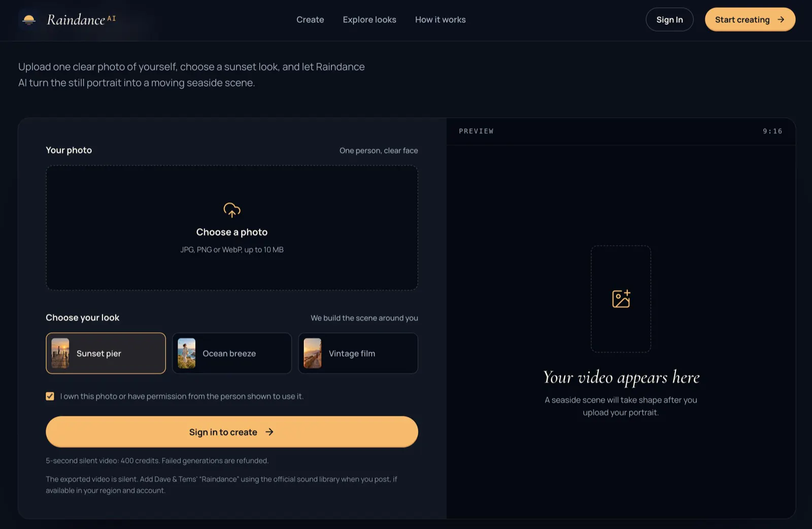Choose the Vintage film look label
The image size is (812, 529).
[352, 353]
